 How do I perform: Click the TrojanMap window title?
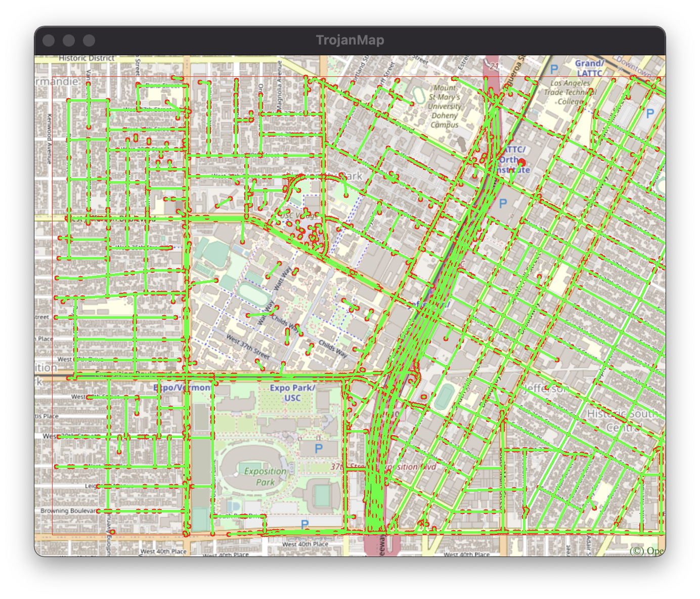click(x=350, y=40)
